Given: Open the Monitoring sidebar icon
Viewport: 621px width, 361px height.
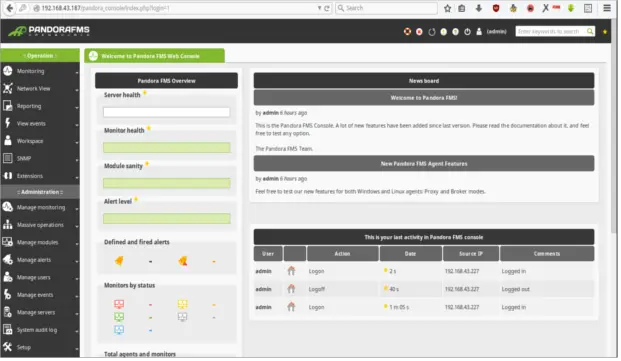Looking at the screenshot, I should (8, 71).
